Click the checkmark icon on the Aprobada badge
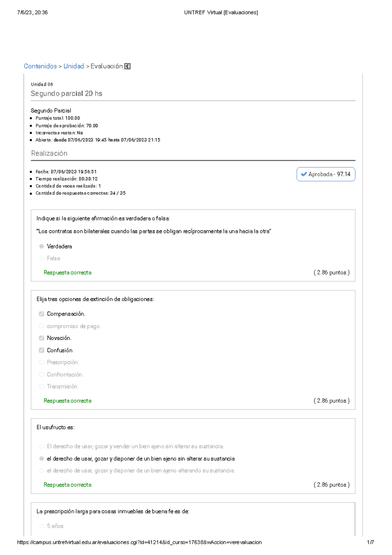The image size is (392, 555). coord(304,174)
